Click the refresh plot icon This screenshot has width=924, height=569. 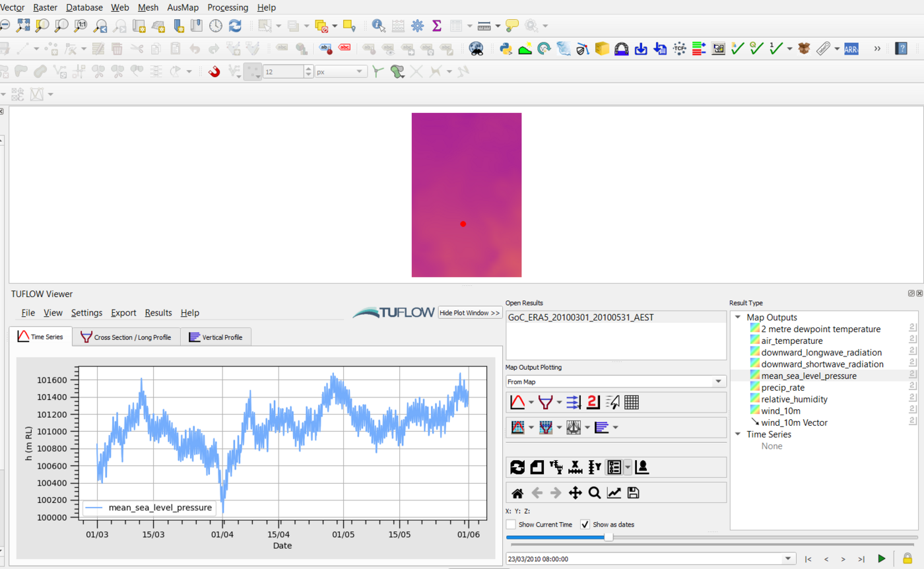coord(517,467)
